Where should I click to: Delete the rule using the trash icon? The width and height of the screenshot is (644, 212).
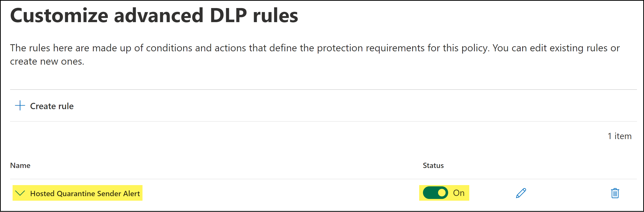pos(615,193)
